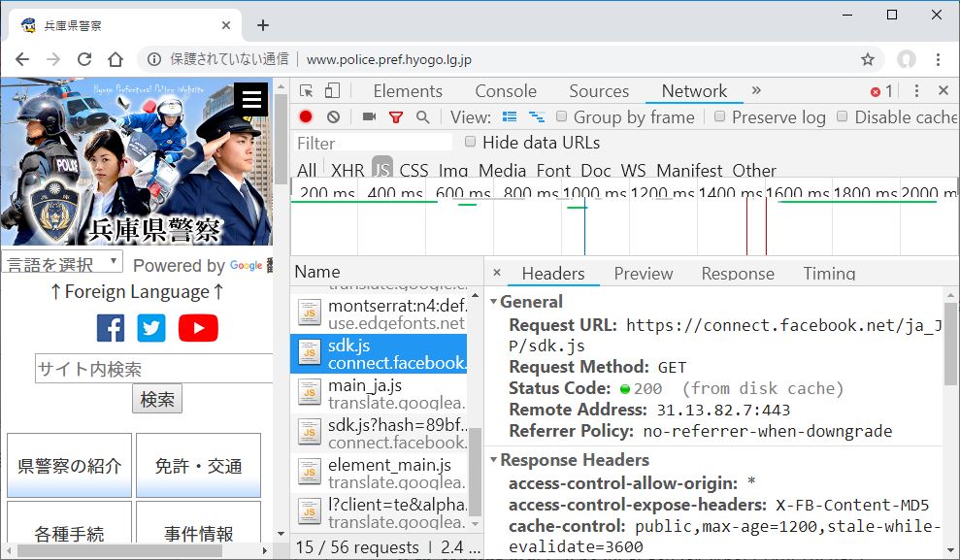Open the Preview tab of request
This screenshot has width=960, height=560.
click(644, 274)
